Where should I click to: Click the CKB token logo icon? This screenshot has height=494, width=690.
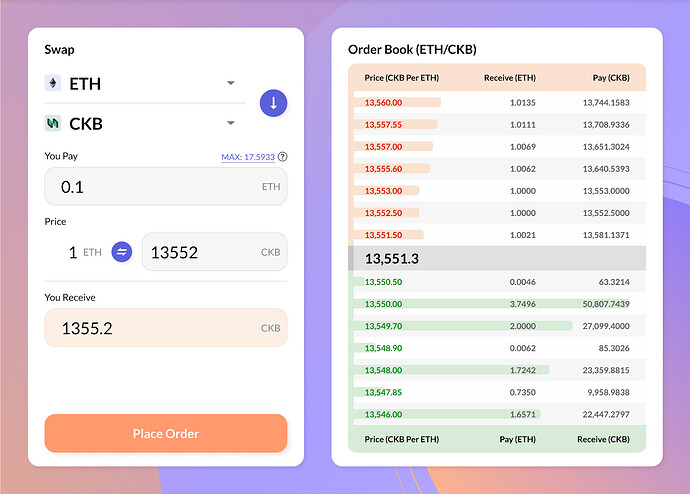53,123
